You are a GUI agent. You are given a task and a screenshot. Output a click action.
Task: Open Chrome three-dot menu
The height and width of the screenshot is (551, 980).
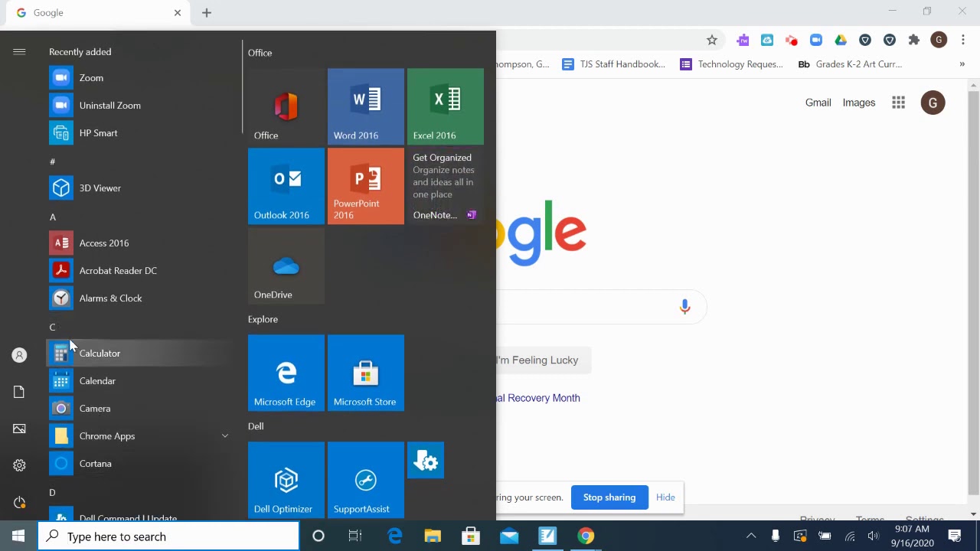(x=963, y=40)
